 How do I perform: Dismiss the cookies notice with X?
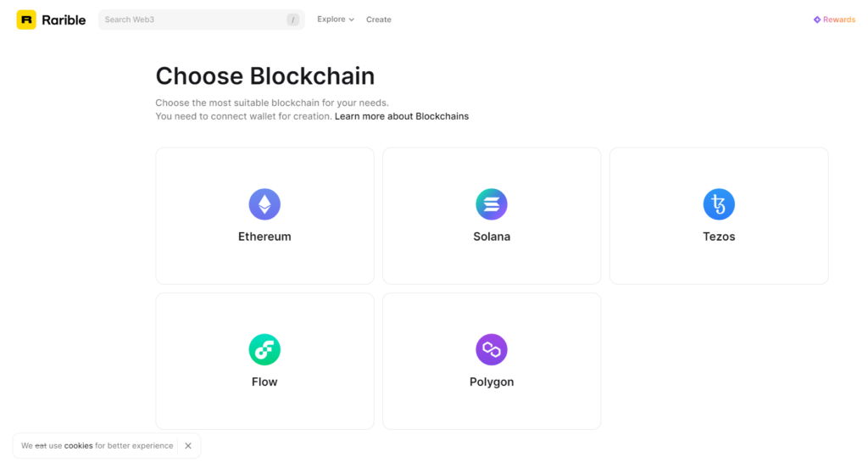188,446
